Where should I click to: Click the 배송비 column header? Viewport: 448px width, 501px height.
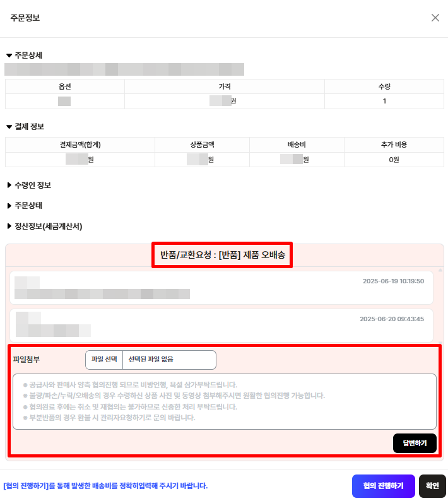tap(297, 144)
